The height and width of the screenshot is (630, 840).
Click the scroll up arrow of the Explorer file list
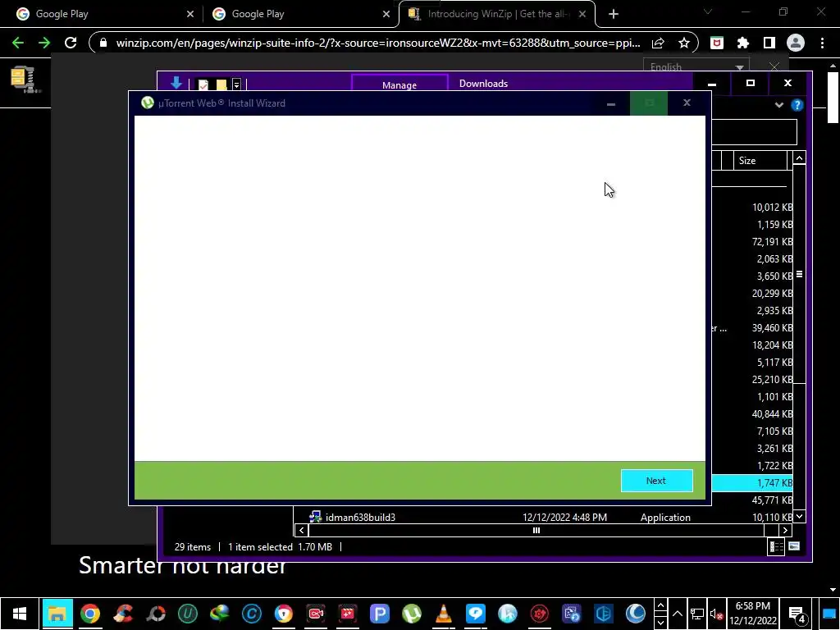[799, 158]
